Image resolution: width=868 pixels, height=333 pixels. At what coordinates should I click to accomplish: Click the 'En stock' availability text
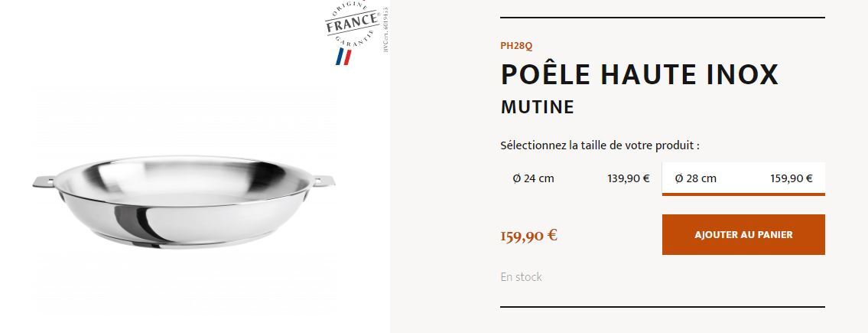(x=521, y=277)
